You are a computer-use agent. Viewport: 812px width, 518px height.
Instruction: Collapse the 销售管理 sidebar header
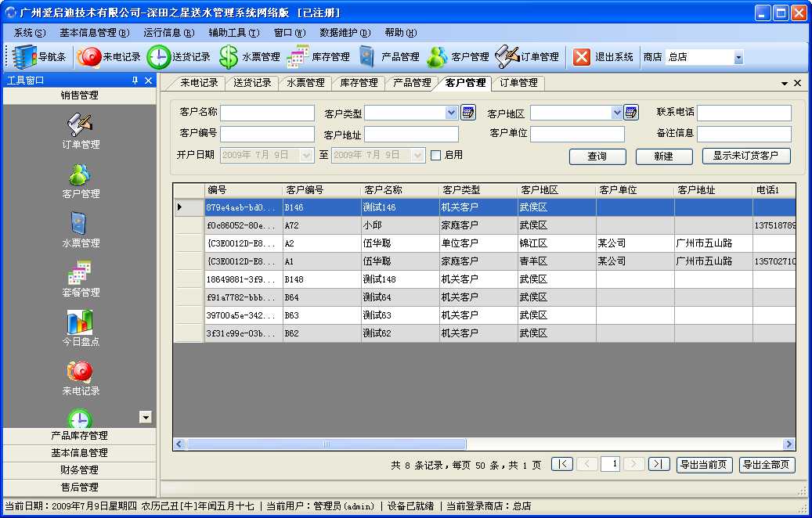click(79, 95)
